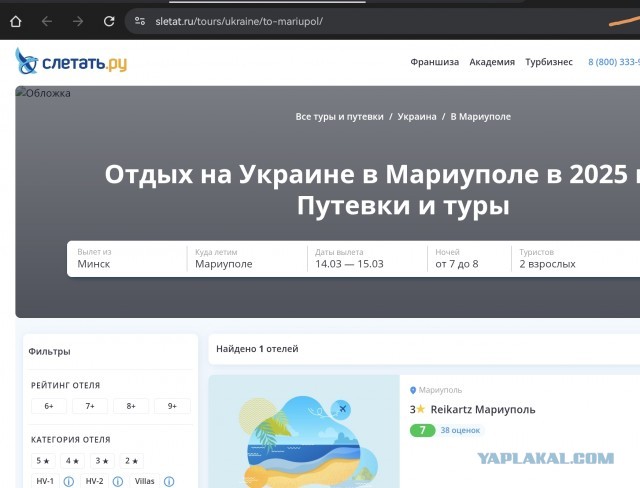The image size is (640, 488).
Task: Click the В Мариуполе breadcrumb
Action: pyautogui.click(x=480, y=117)
